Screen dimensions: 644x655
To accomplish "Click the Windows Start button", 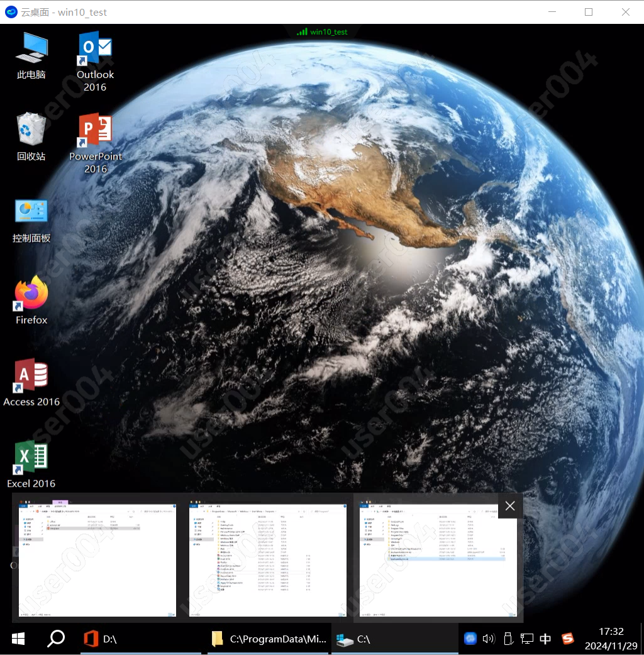I will tap(18, 639).
